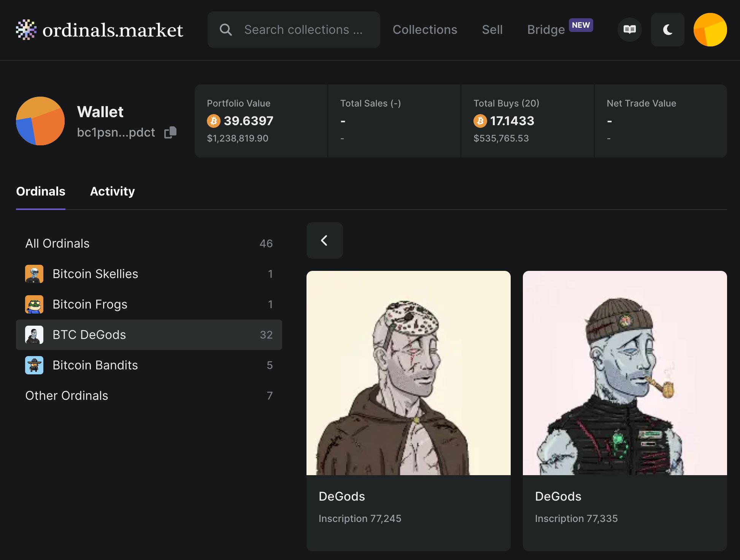Open DeGods Inscription 77,335 thumbnail
Image resolution: width=740 pixels, height=560 pixels.
pos(624,373)
